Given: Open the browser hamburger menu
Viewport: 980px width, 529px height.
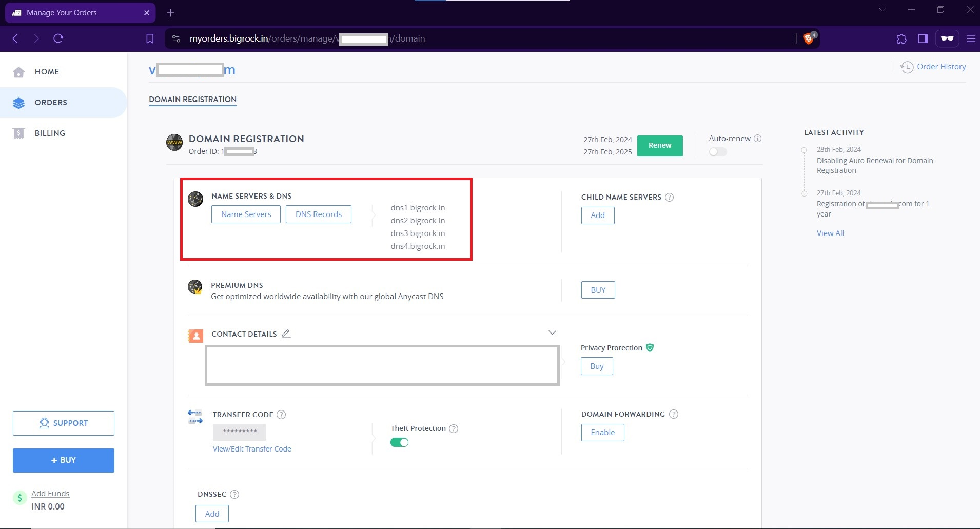Looking at the screenshot, I should pos(971,38).
